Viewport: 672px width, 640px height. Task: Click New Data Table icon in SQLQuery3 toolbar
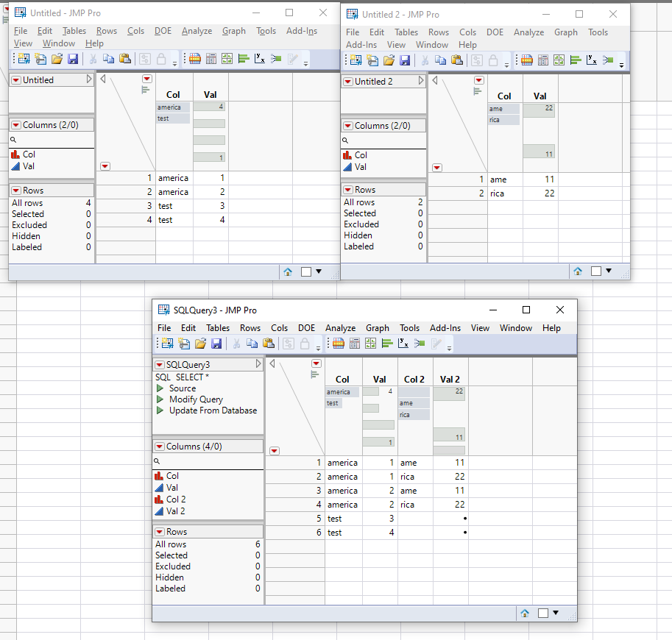tap(167, 343)
